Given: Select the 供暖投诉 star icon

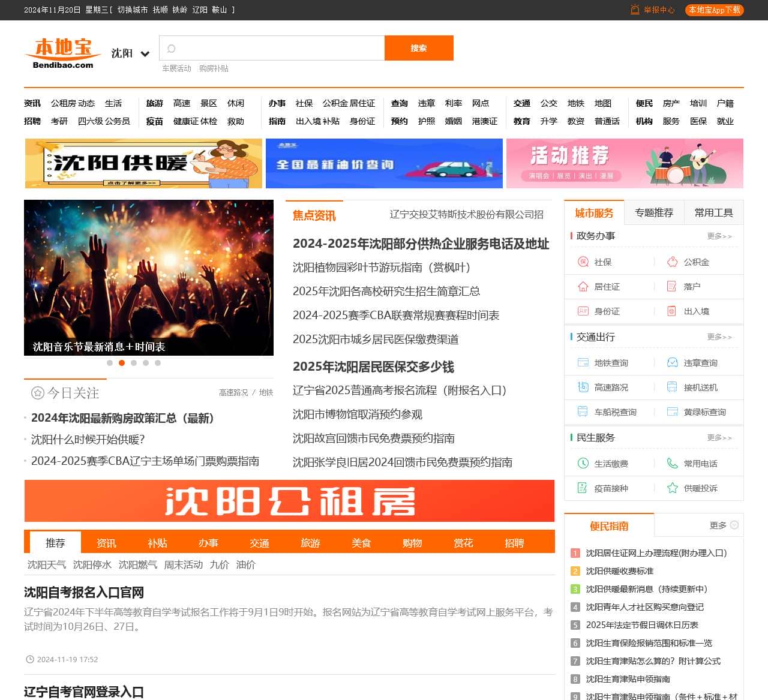Looking at the screenshot, I should tap(672, 488).
